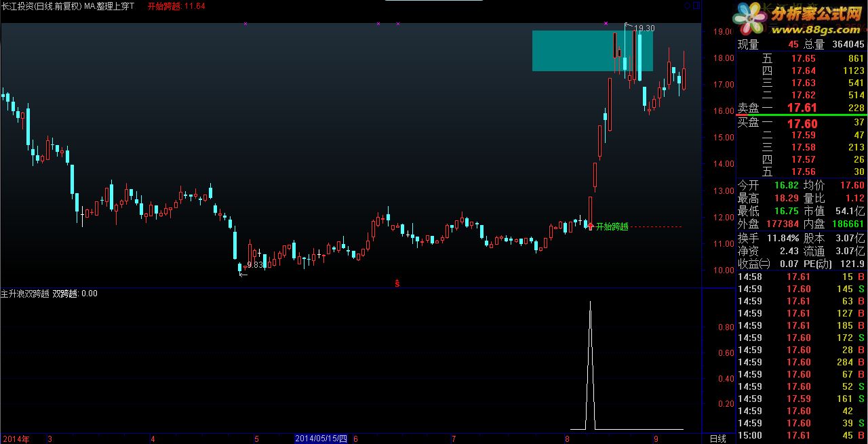The height and width of the screenshot is (444, 868).
Task: Click the 最低 value 16.75
Action: (786, 211)
